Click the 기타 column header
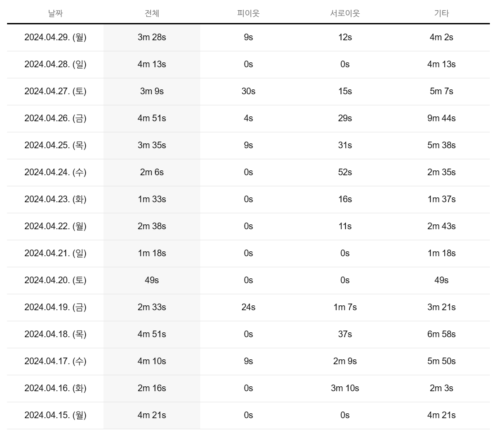 441,13
